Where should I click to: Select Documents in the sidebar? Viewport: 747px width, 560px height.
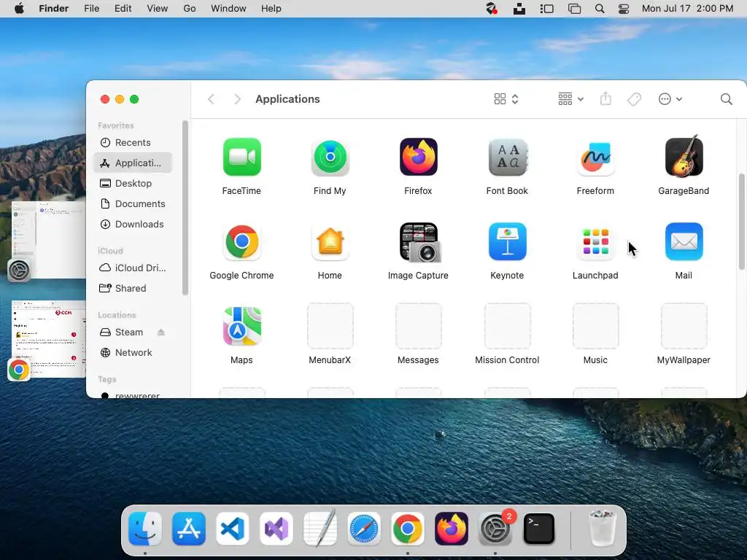click(133, 204)
